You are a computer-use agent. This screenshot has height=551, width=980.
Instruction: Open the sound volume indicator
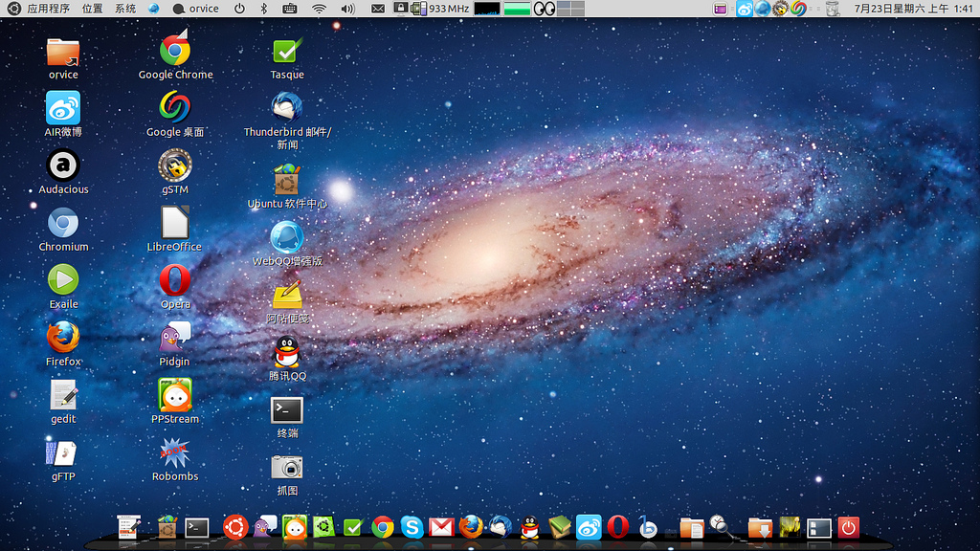click(x=348, y=8)
